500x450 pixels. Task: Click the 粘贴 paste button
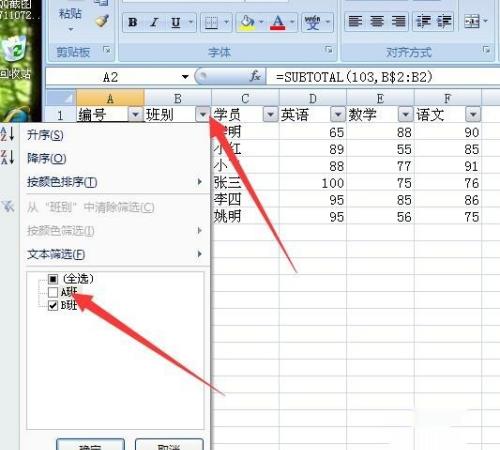pos(70,13)
